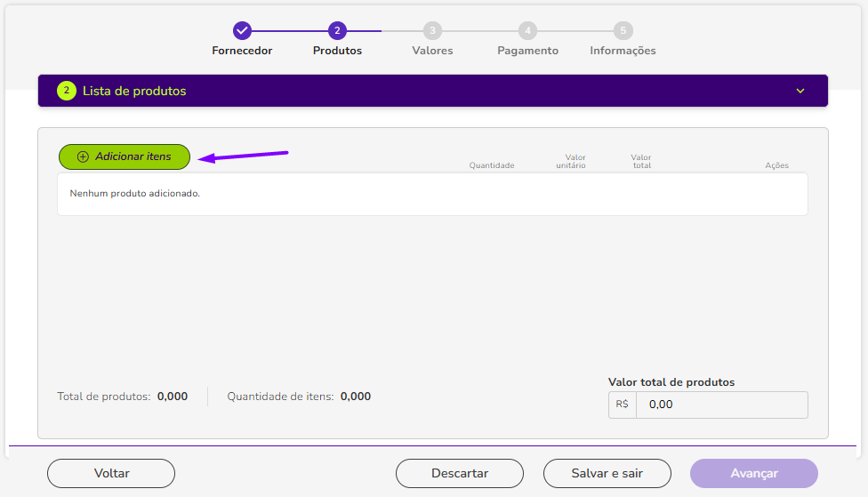
Task: Click the 'Nenhum produto adicionado.' message
Action: tap(134, 193)
